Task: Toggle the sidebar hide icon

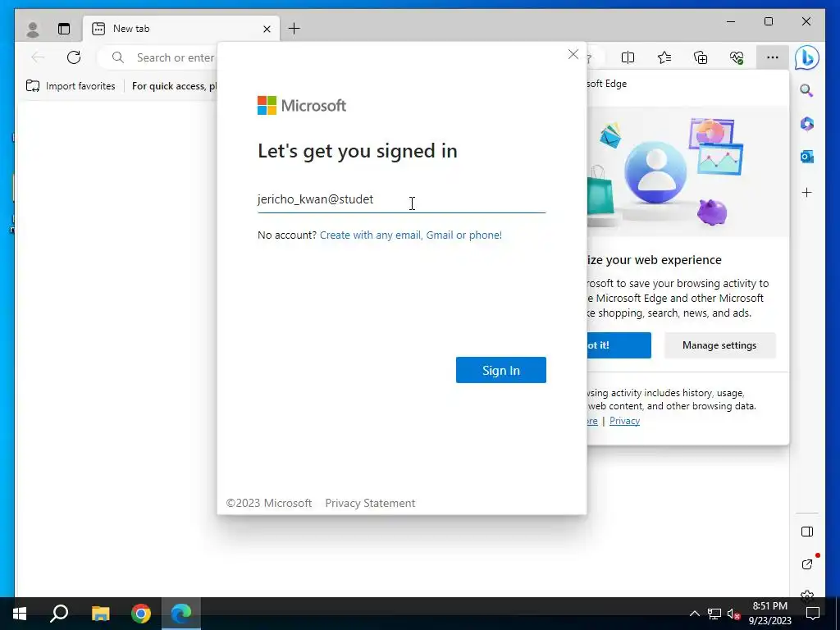Action: pos(807,532)
